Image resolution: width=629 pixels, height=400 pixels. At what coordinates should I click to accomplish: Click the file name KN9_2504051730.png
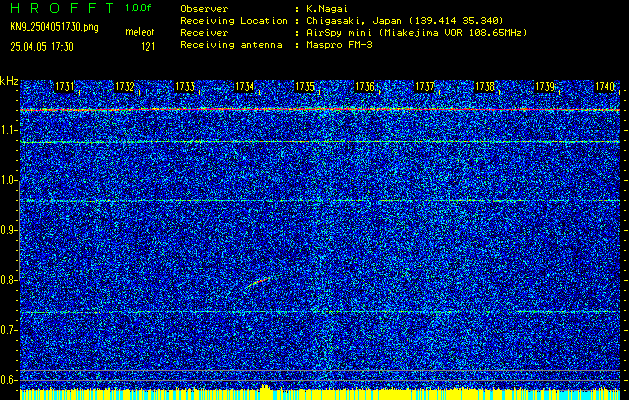(x=54, y=27)
